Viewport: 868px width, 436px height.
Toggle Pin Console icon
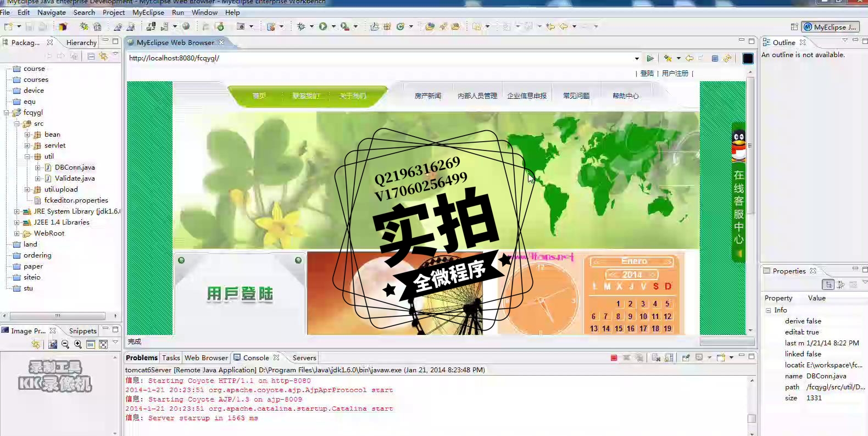pos(686,357)
